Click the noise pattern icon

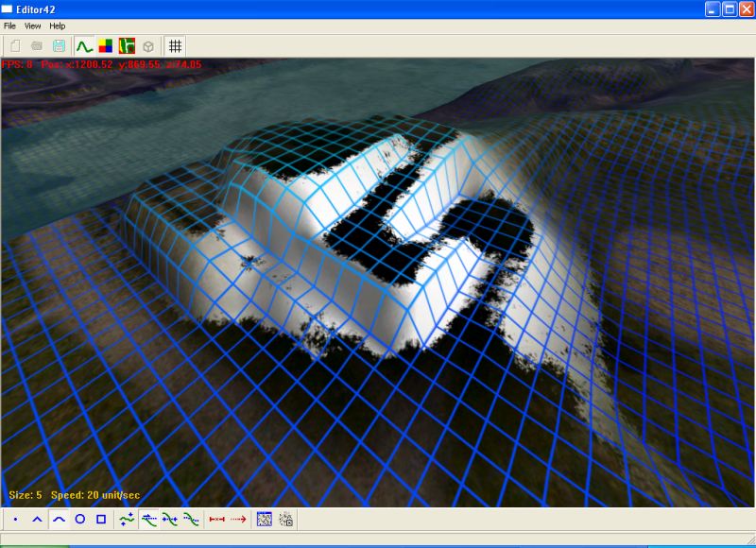265,519
